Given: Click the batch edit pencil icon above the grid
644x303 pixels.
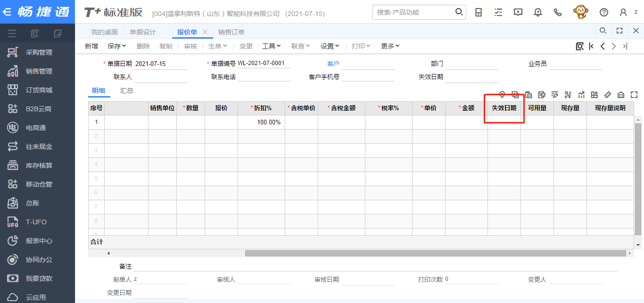Looking at the screenshot, I should point(555,95).
